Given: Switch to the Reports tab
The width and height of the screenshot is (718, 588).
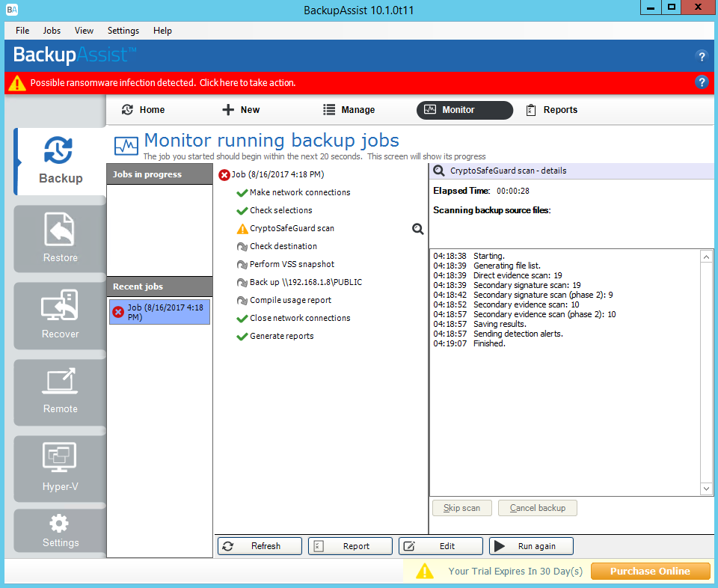Looking at the screenshot, I should click(552, 110).
